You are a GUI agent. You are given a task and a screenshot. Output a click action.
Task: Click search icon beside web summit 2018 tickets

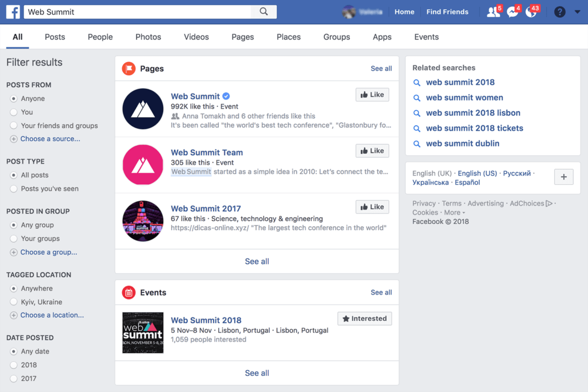click(417, 129)
